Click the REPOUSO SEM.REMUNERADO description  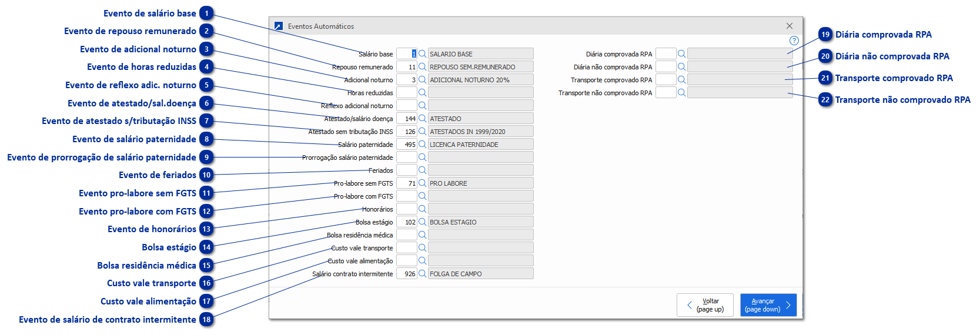[x=481, y=66]
